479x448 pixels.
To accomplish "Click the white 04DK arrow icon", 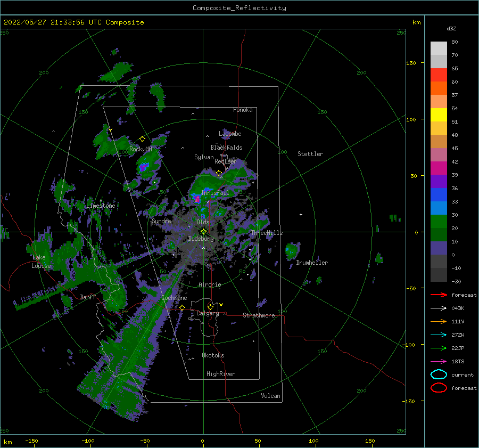I will [439, 308].
